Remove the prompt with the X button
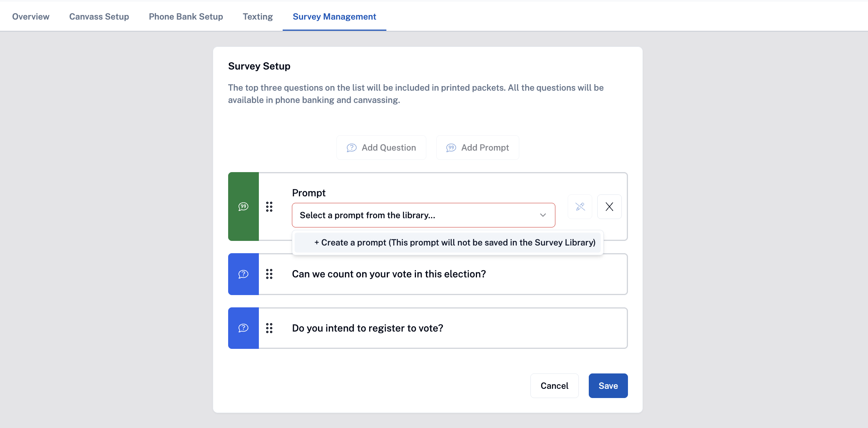This screenshot has width=868, height=428. coord(610,207)
